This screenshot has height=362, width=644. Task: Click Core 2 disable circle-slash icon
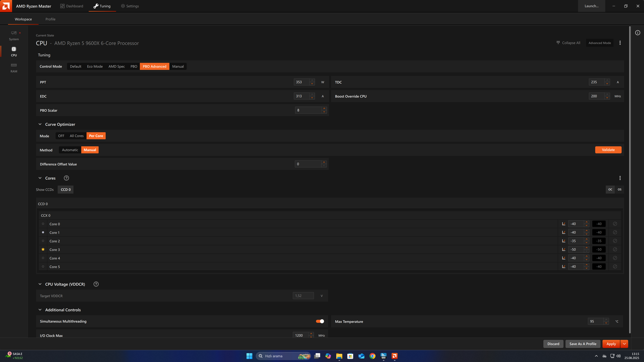615,241
